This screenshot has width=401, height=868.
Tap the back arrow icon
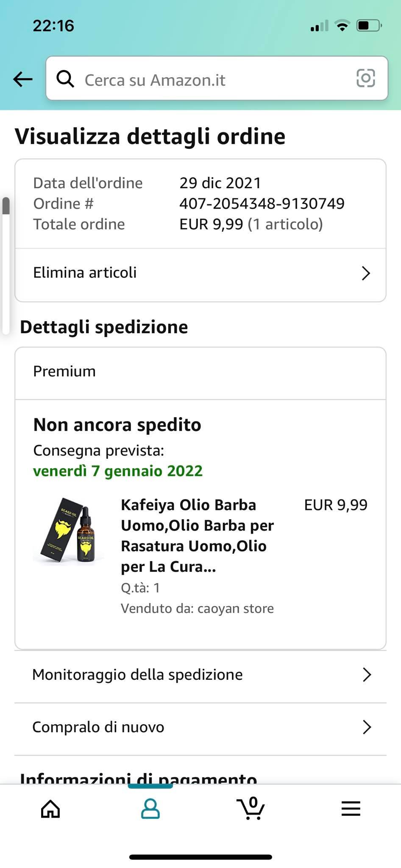[23, 79]
